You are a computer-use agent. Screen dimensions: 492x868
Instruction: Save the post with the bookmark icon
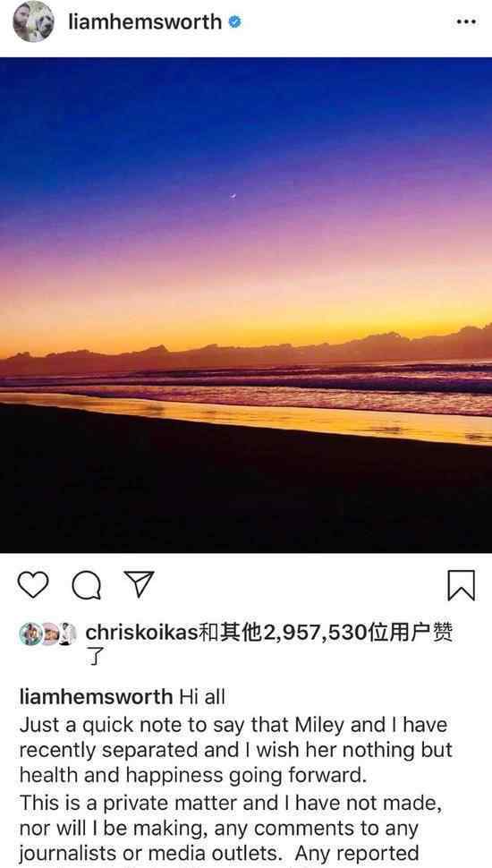(461, 585)
